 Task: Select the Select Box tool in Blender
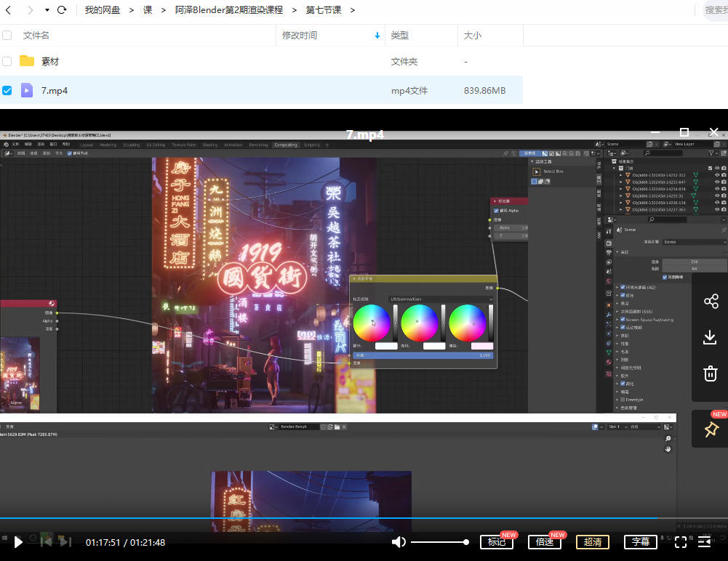[x=536, y=171]
